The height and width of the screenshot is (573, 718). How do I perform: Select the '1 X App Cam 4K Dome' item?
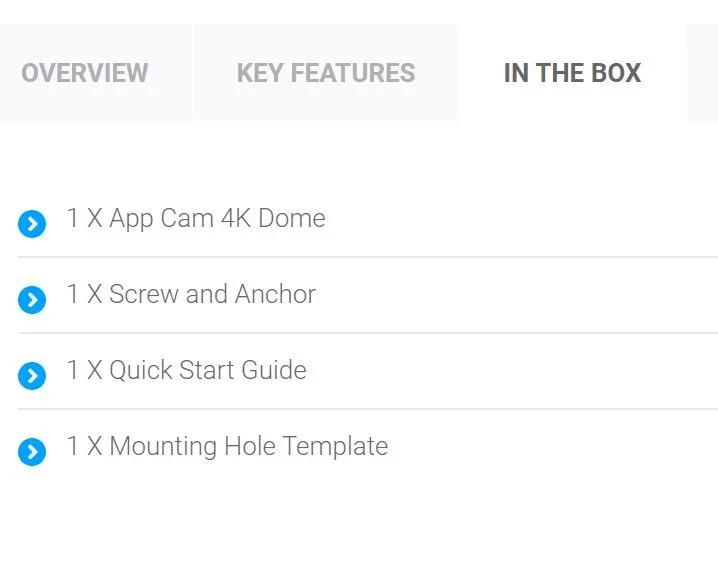click(196, 218)
